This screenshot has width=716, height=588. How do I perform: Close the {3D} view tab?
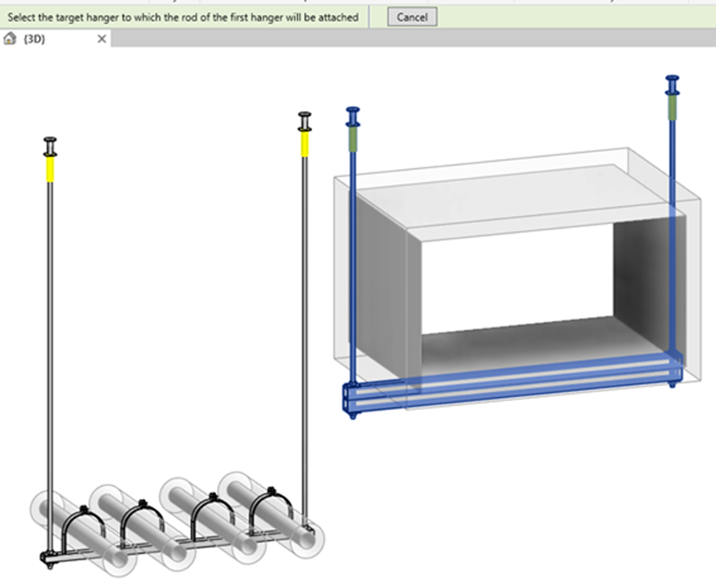pyautogui.click(x=100, y=38)
